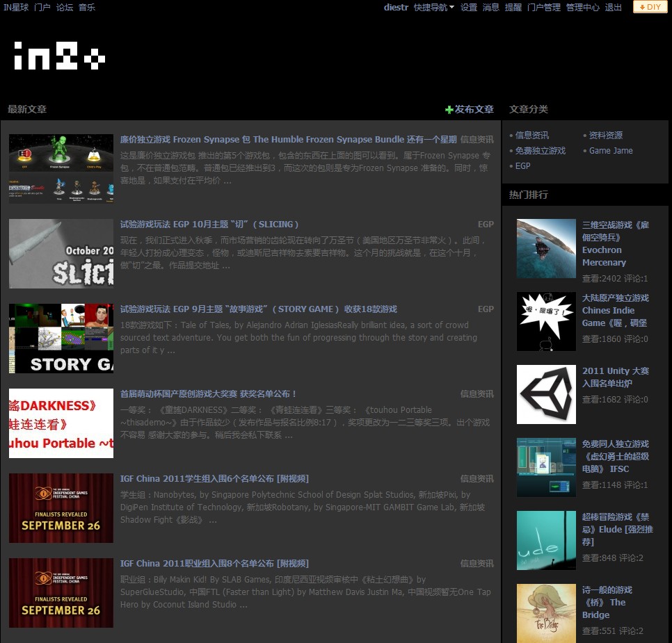Viewport: 672px width, 643px height.
Task: Open 首届萌动杯 获奖名单公布 article title
Action: pyautogui.click(x=208, y=394)
